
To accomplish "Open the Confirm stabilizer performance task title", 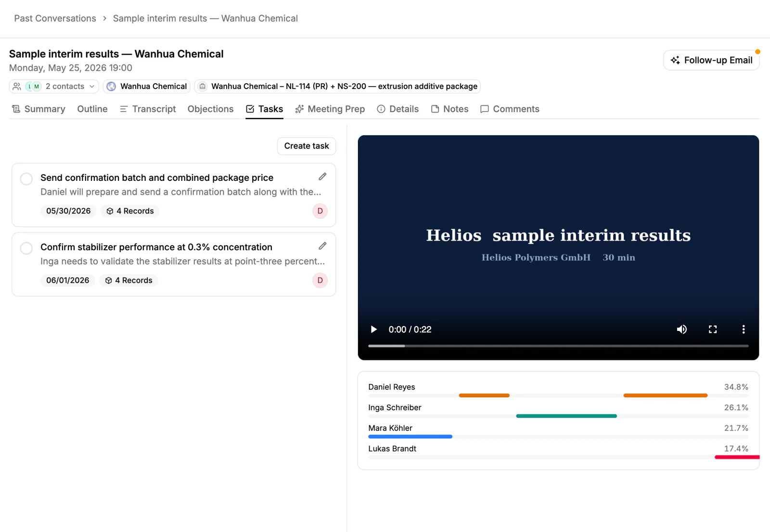I will tap(156, 247).
